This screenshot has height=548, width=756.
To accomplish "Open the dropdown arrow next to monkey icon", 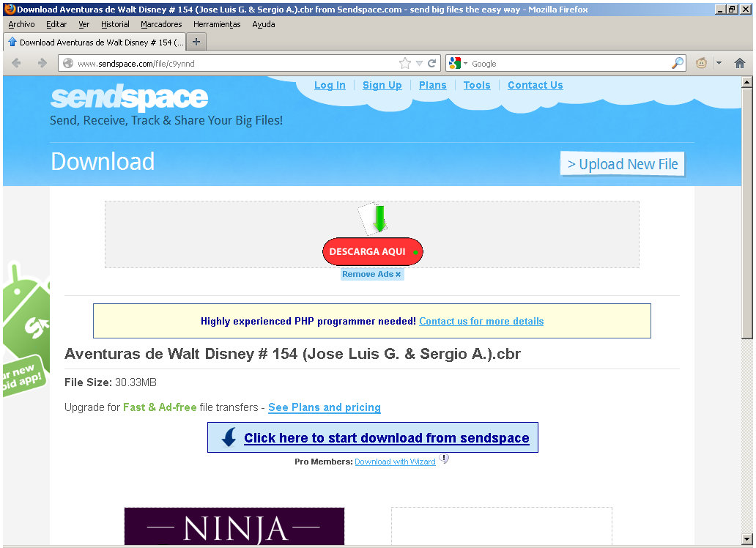I will click(x=719, y=64).
